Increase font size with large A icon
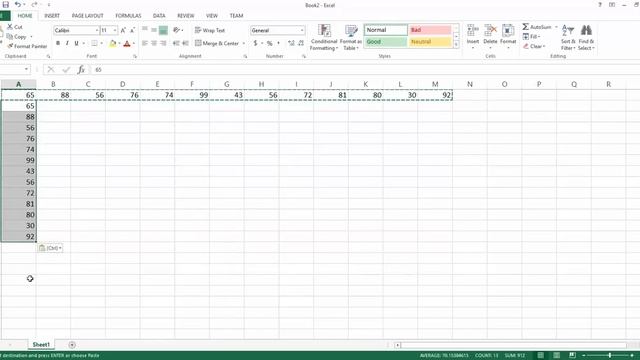 123,30
